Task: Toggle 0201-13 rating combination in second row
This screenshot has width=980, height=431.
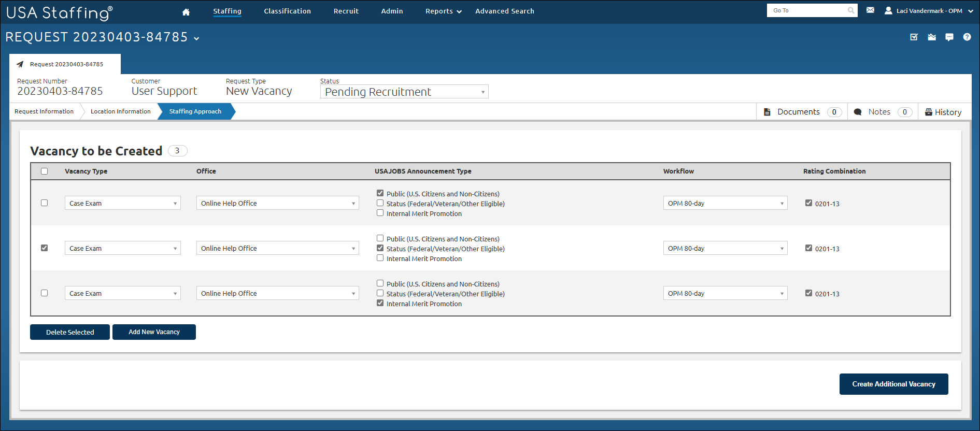Action: pos(809,248)
